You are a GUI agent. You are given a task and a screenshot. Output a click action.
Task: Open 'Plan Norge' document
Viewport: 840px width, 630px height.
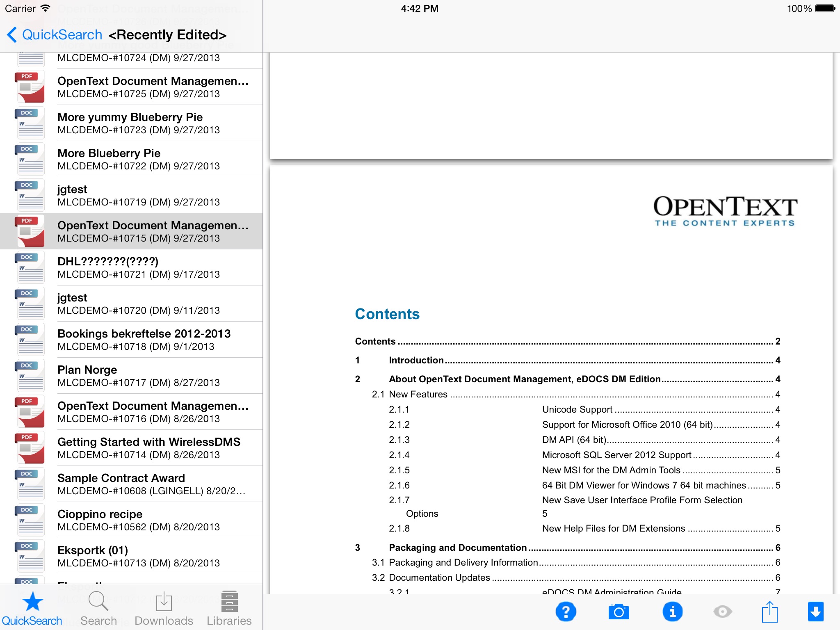pos(131,376)
